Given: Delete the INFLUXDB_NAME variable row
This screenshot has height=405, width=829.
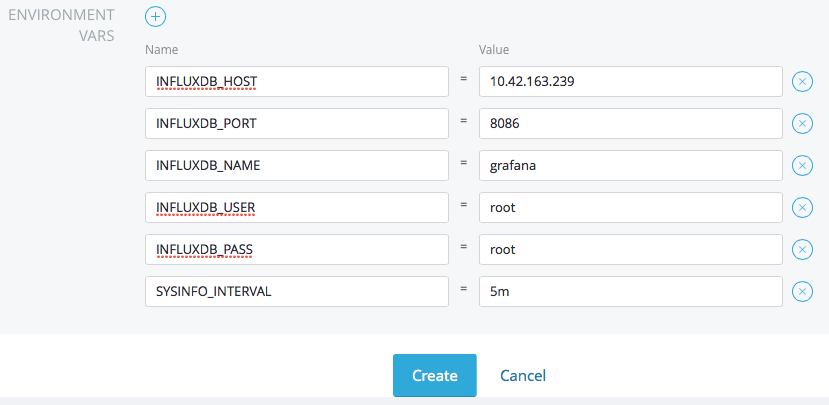Looking at the screenshot, I should coord(802,165).
